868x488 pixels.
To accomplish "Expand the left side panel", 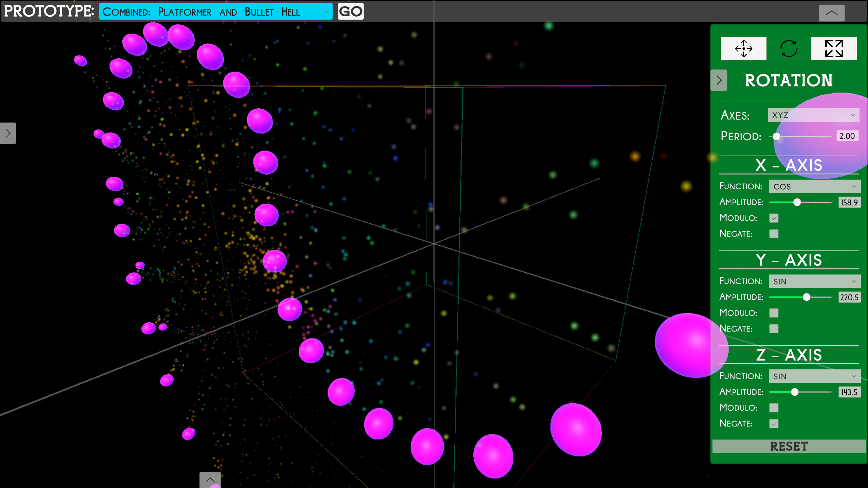I will coord(8,133).
